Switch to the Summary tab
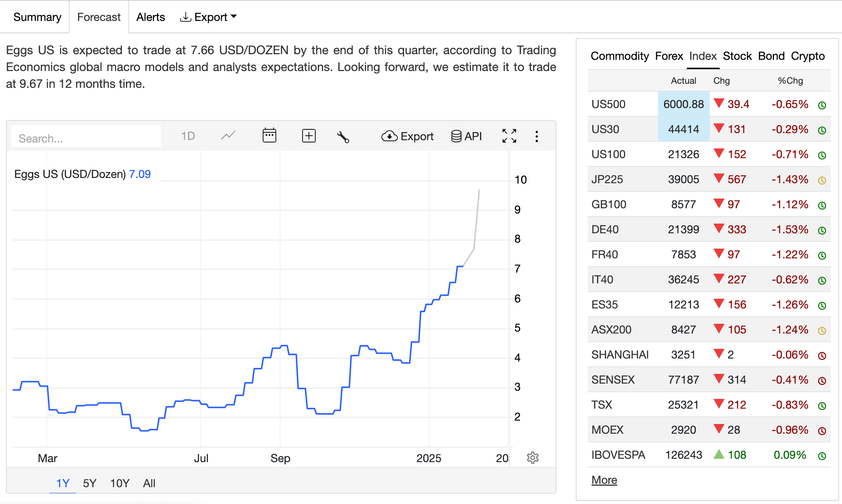 coord(37,17)
